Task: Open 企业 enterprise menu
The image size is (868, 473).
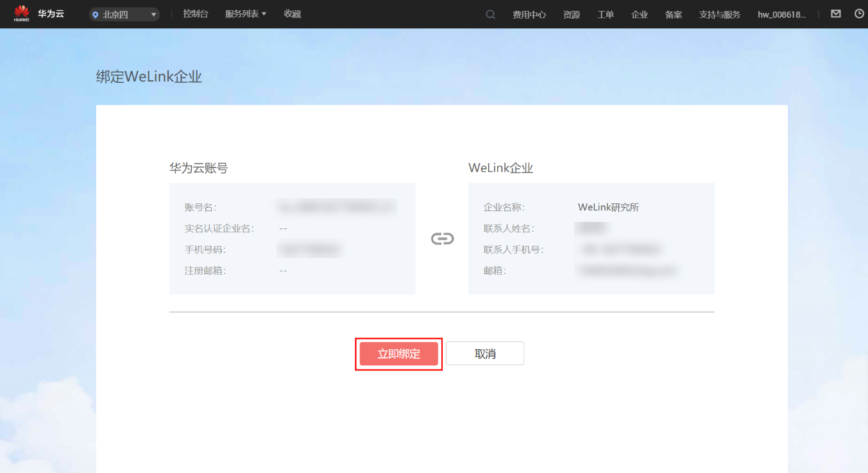Action: click(640, 14)
